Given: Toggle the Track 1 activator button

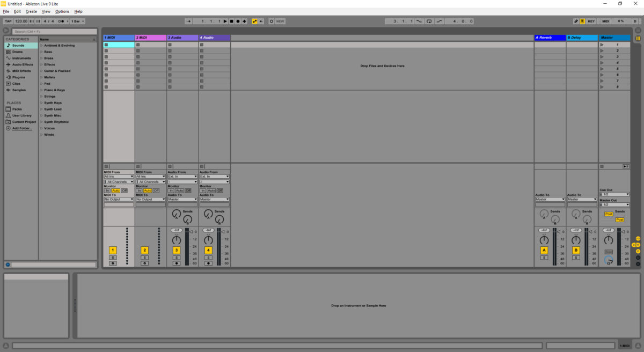Looking at the screenshot, I should [113, 250].
